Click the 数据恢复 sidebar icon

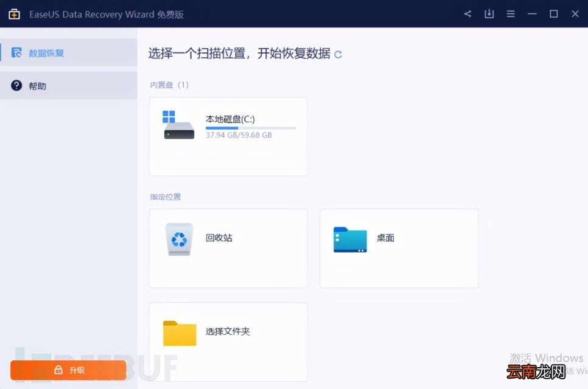[x=16, y=52]
